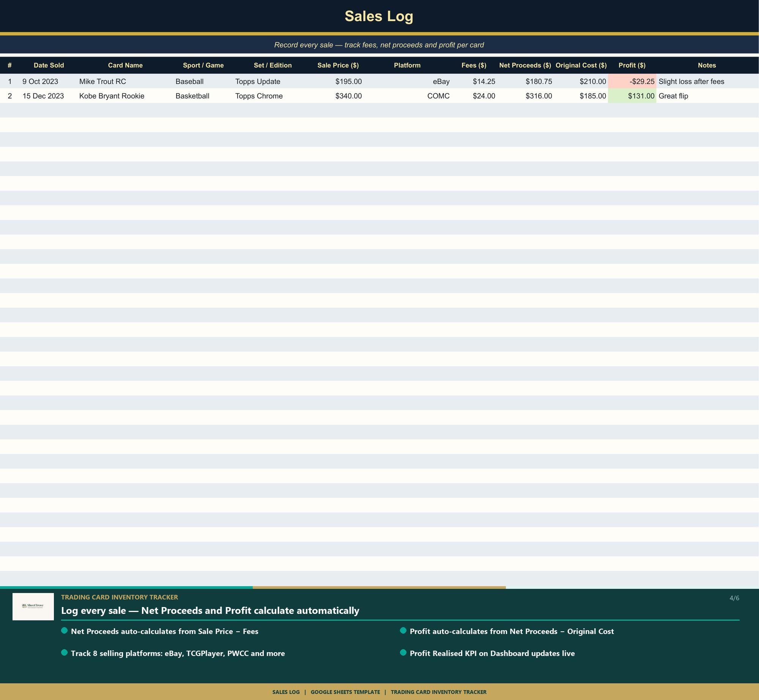Viewport: 759px width, 700px height.
Task: Click the SheetTrove logo thumbnail
Action: (33, 606)
